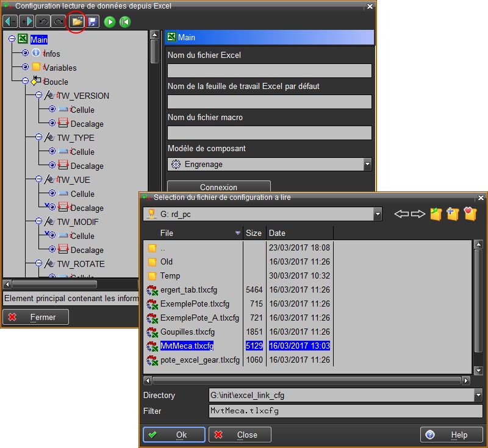Image resolution: width=488 pixels, height=448 pixels.
Task: Open a configuration file with the folder icon
Action: click(76, 22)
